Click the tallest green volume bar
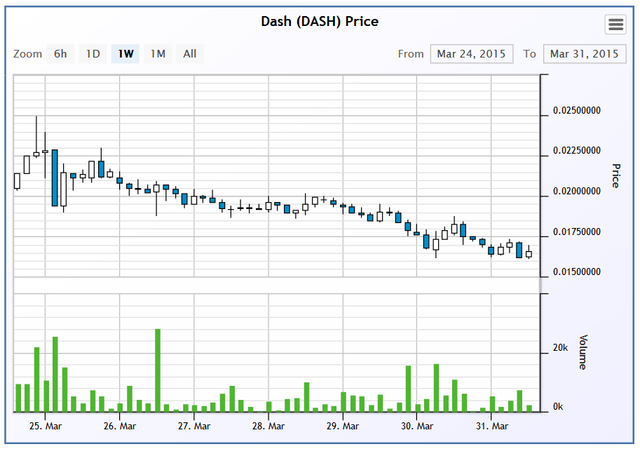The width and height of the screenshot is (640, 449). [158, 371]
